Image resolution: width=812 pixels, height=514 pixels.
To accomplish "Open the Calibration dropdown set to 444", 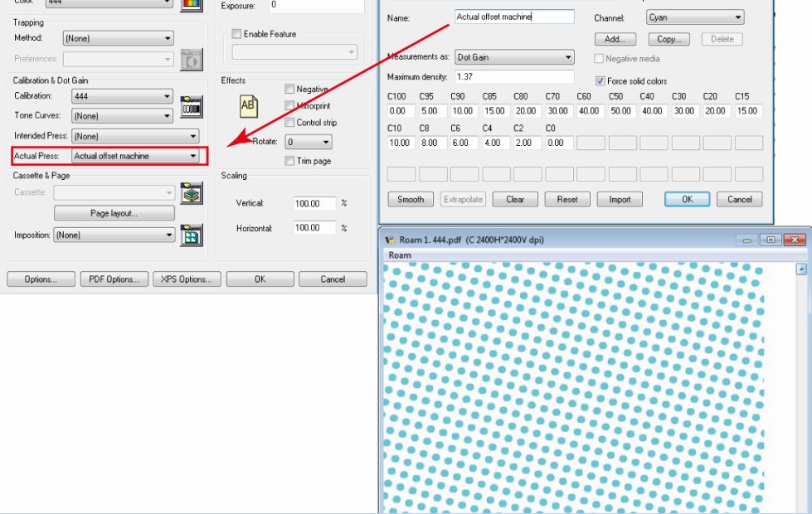I will 122,96.
